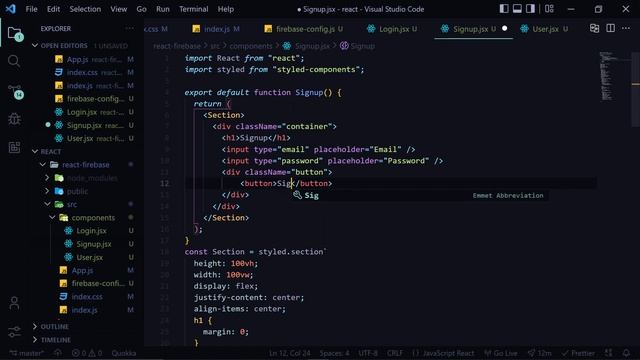Click unsaved dot on Signup.jsx tab
Viewport: 640px width, 360px height.
[x=504, y=29]
